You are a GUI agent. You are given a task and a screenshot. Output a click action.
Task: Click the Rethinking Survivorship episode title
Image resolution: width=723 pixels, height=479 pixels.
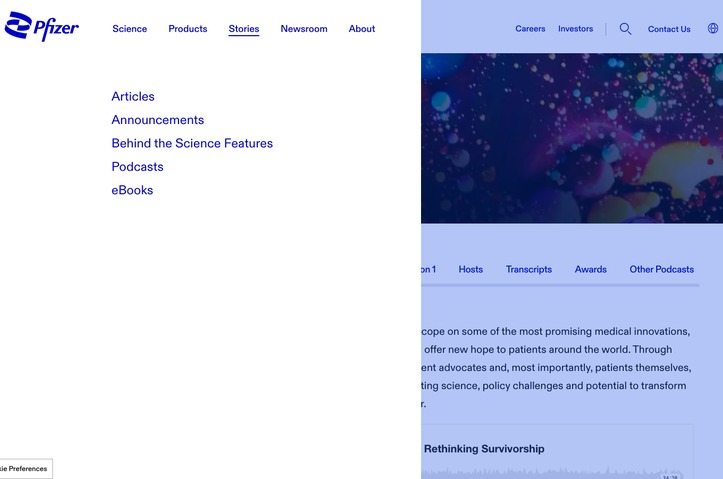pyautogui.click(x=484, y=449)
